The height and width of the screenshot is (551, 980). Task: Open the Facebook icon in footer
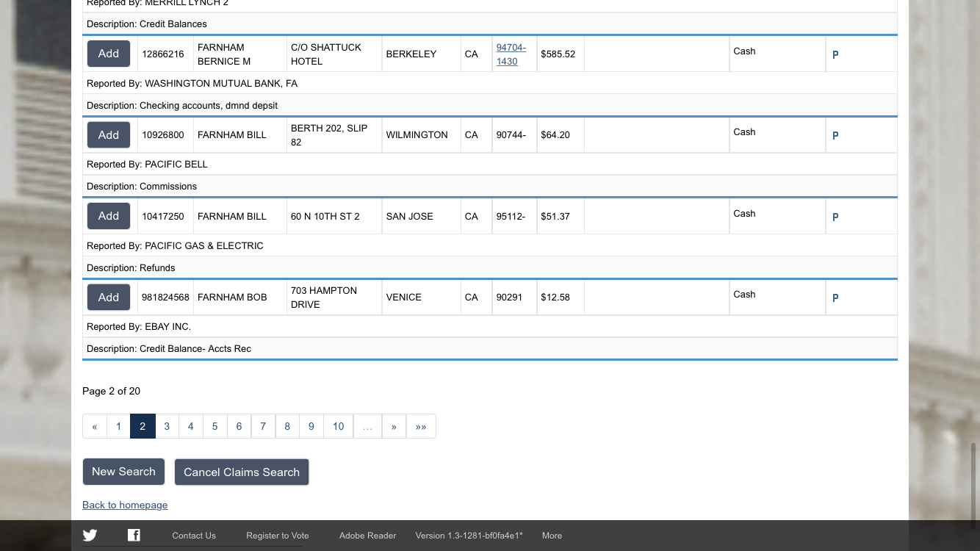coord(134,535)
